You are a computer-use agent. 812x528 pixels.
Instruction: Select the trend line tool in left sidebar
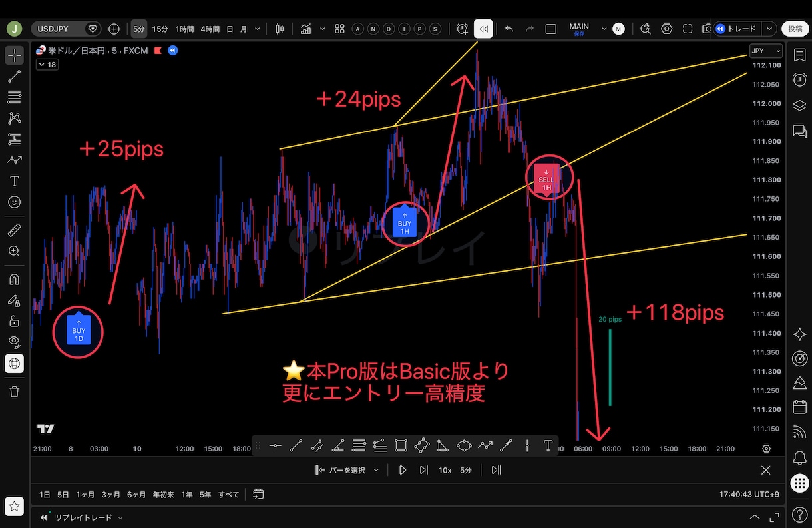(x=14, y=76)
